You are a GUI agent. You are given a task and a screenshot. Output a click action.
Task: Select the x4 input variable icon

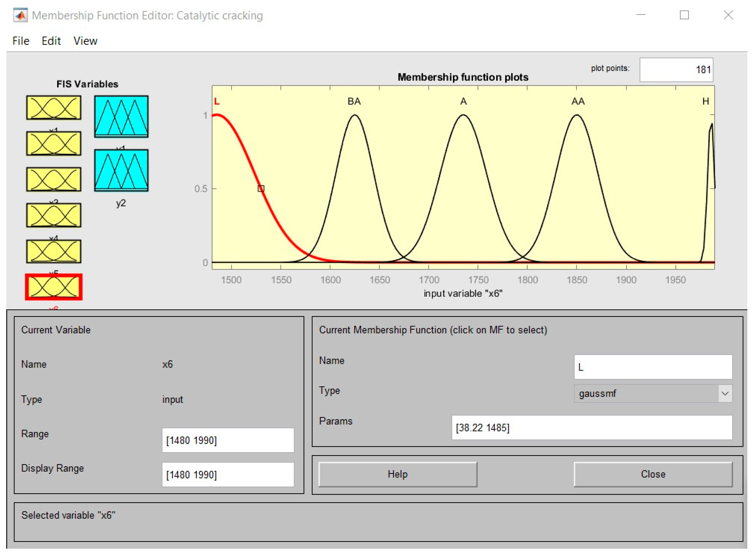pos(54,215)
